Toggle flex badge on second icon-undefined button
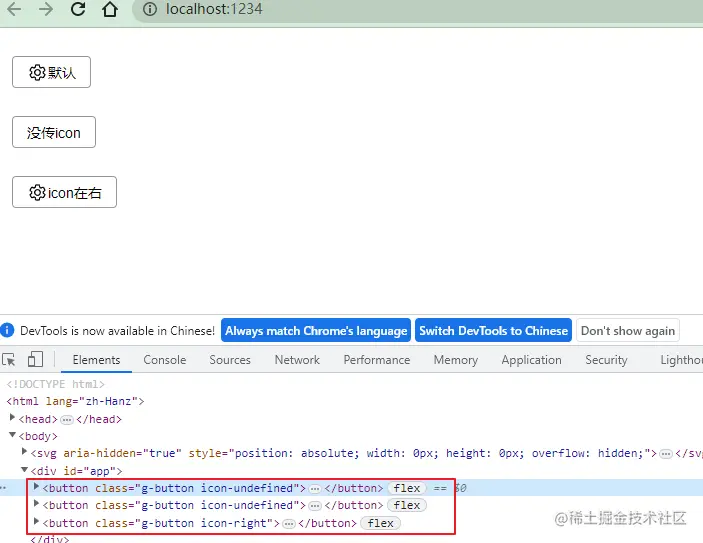The height and width of the screenshot is (543, 703). point(407,505)
